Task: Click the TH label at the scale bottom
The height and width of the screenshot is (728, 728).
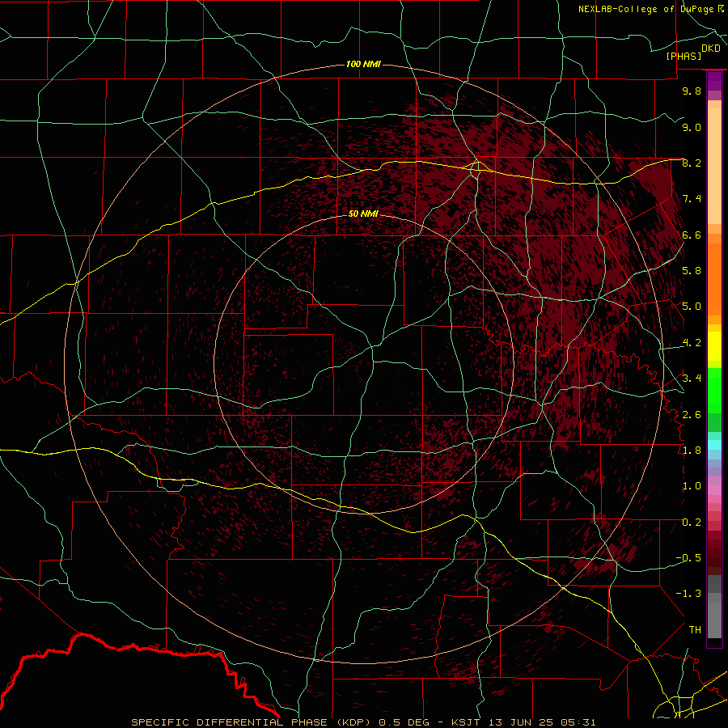Action: click(x=695, y=630)
